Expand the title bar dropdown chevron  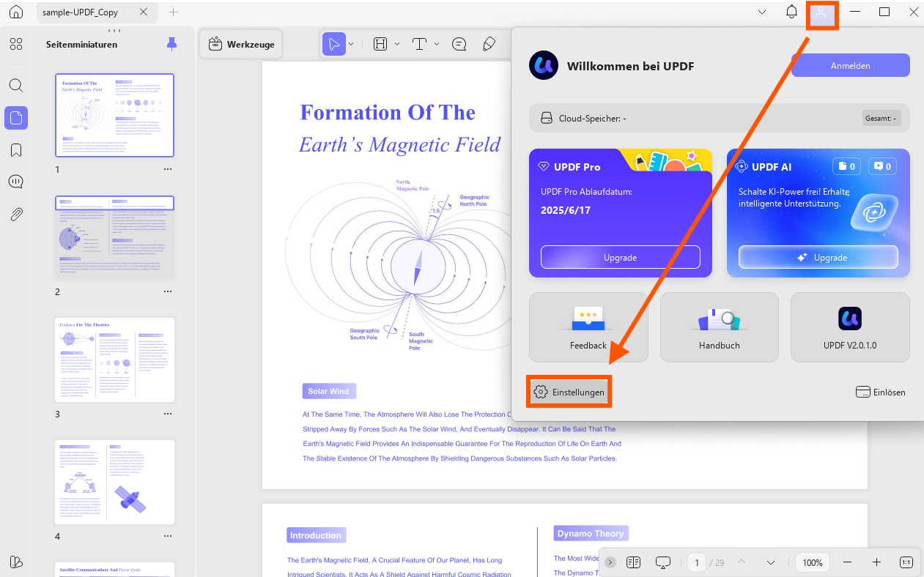(x=762, y=12)
